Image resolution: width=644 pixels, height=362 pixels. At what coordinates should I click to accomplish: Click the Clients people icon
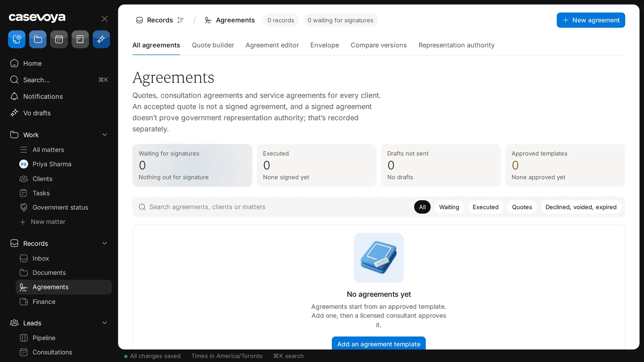tap(24, 179)
